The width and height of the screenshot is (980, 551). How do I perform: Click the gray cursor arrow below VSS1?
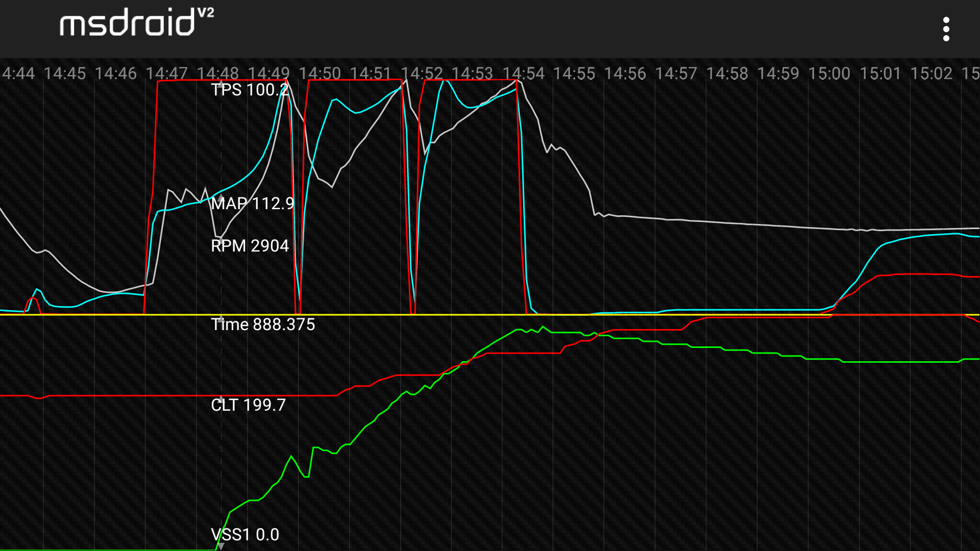click(x=221, y=546)
